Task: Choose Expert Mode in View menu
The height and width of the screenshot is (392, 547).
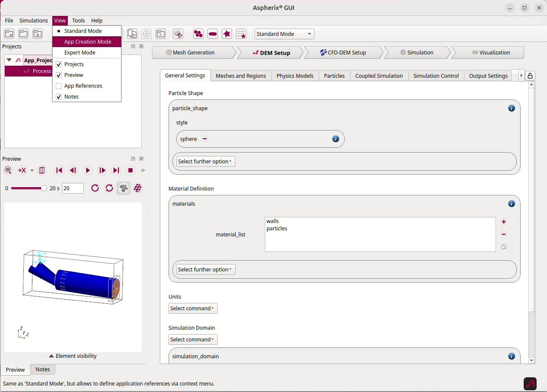Action: pos(87,52)
